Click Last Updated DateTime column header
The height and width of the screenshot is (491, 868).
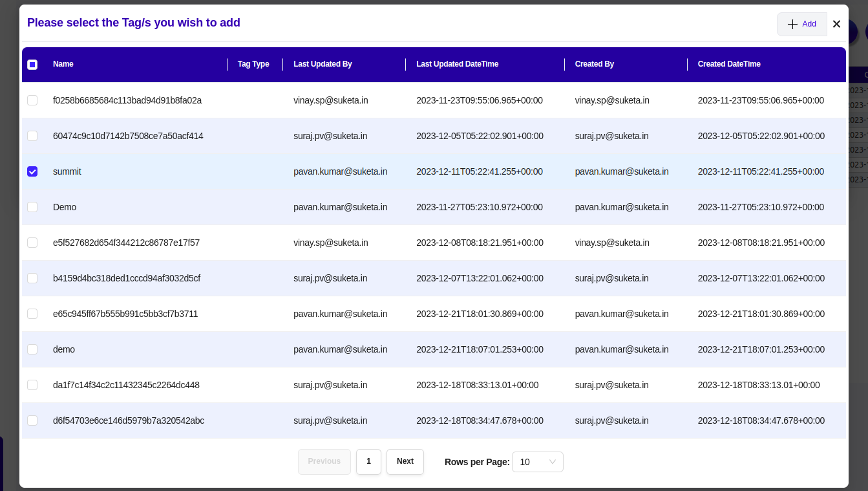[x=457, y=64]
